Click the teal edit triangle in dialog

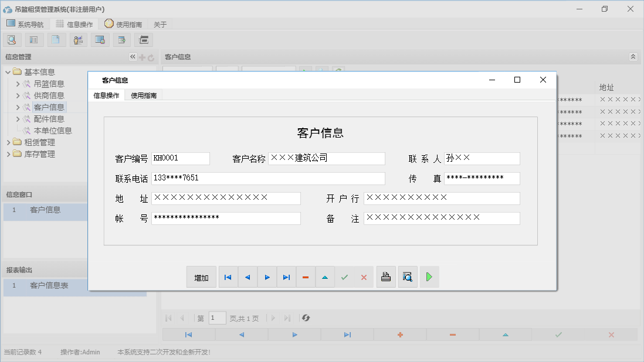coord(325,277)
